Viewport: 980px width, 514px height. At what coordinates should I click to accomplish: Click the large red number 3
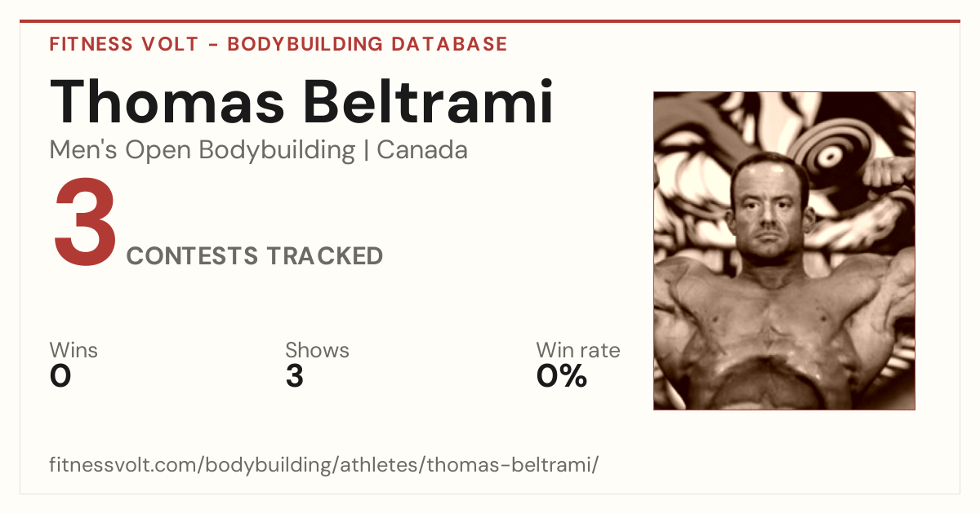(x=85, y=223)
